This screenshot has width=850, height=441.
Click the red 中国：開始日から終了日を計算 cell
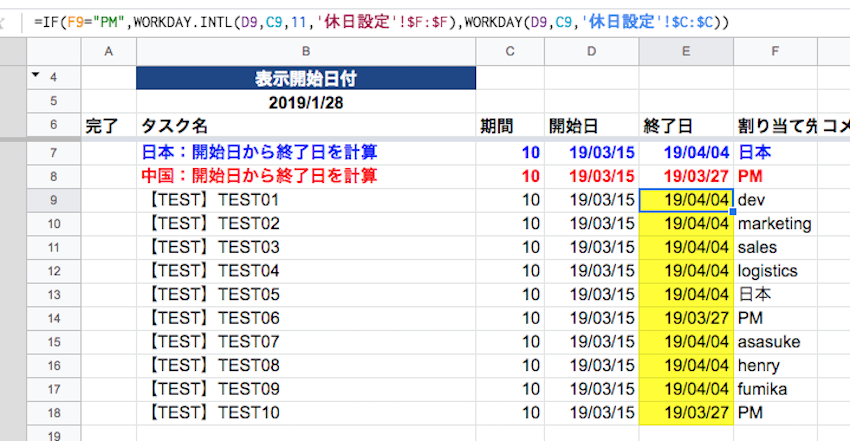[x=306, y=176]
